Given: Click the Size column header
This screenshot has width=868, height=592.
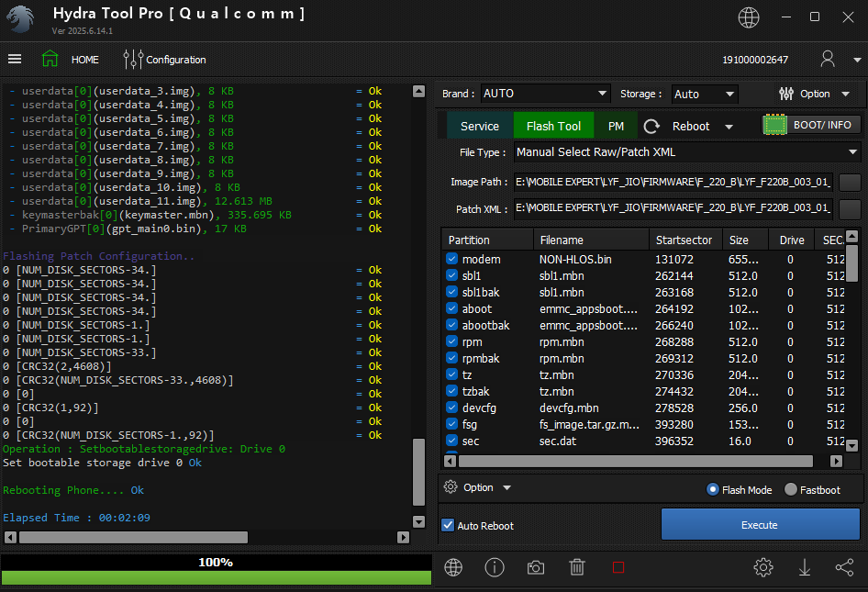Looking at the screenshot, I should pyautogui.click(x=746, y=240).
